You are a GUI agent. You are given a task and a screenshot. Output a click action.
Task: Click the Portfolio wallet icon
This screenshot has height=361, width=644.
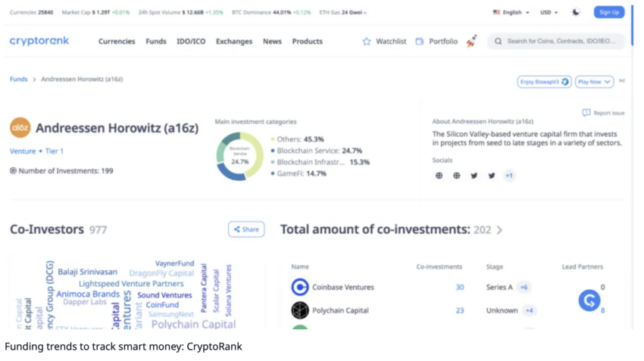419,42
